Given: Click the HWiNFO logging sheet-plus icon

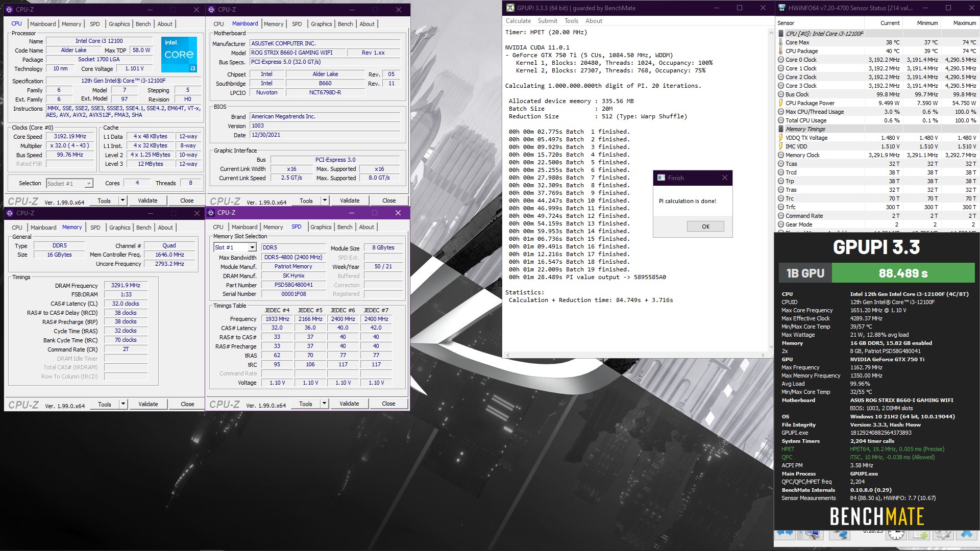Looking at the screenshot, I should pos(920,534).
